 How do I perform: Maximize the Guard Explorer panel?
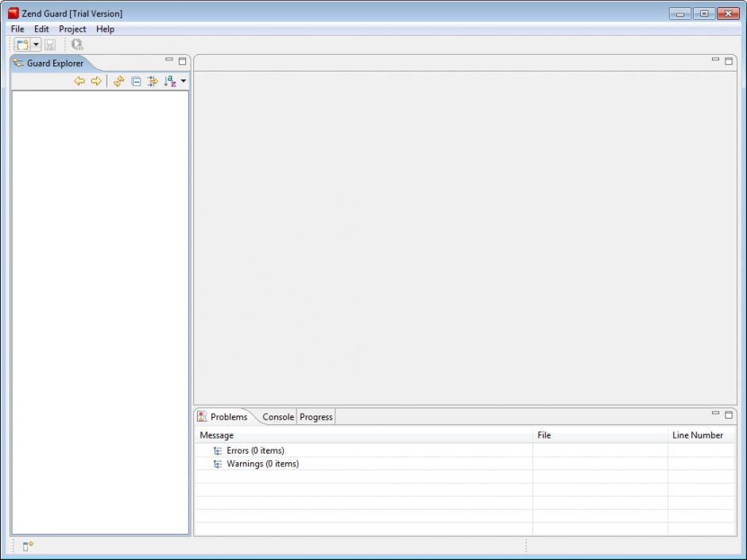183,61
